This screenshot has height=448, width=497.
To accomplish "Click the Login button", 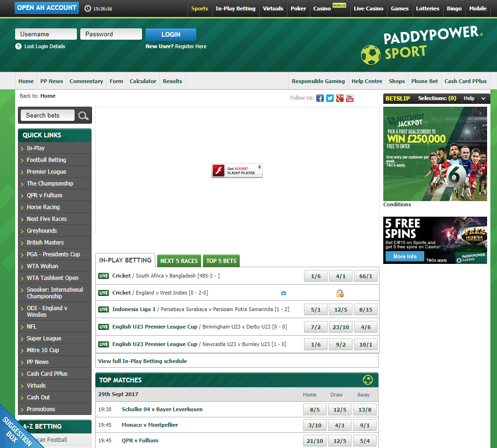I will pyautogui.click(x=171, y=34).
